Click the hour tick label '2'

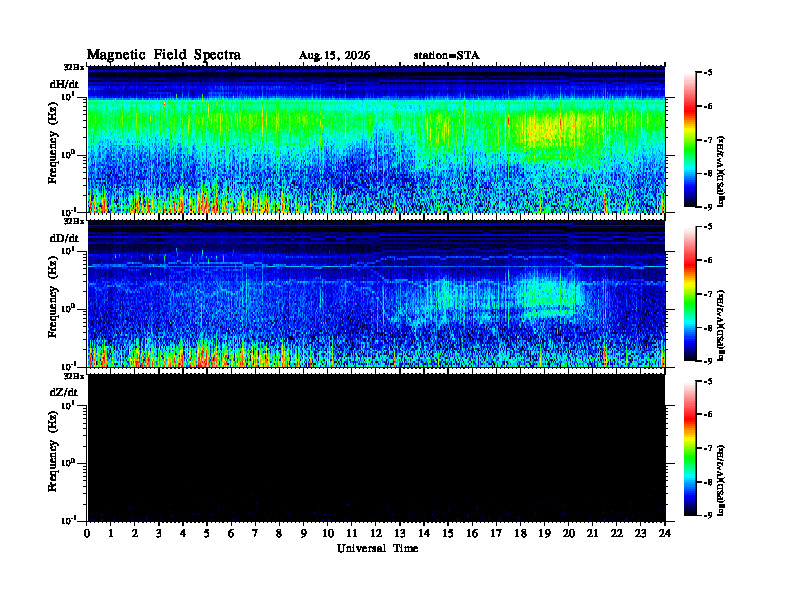click(x=134, y=534)
